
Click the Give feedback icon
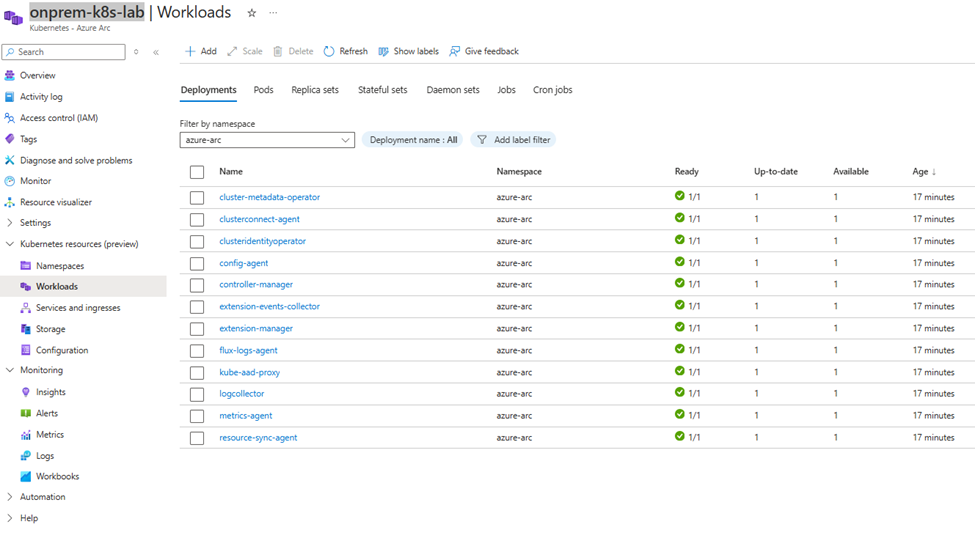455,51
